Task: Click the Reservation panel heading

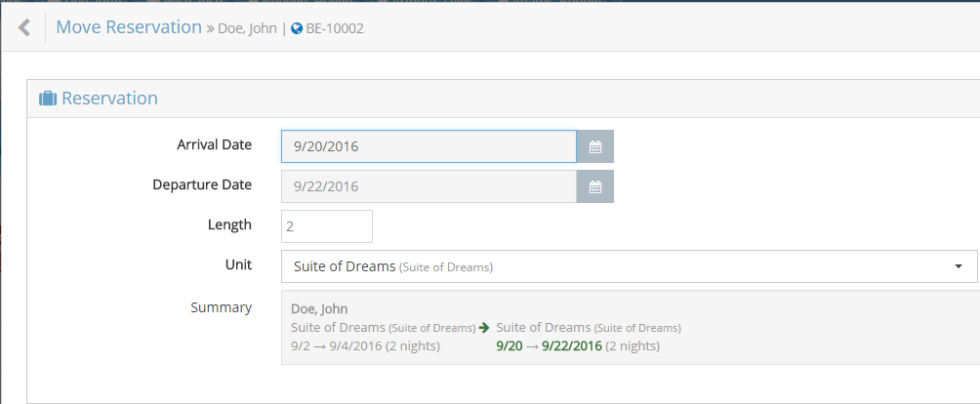Action: (x=109, y=99)
